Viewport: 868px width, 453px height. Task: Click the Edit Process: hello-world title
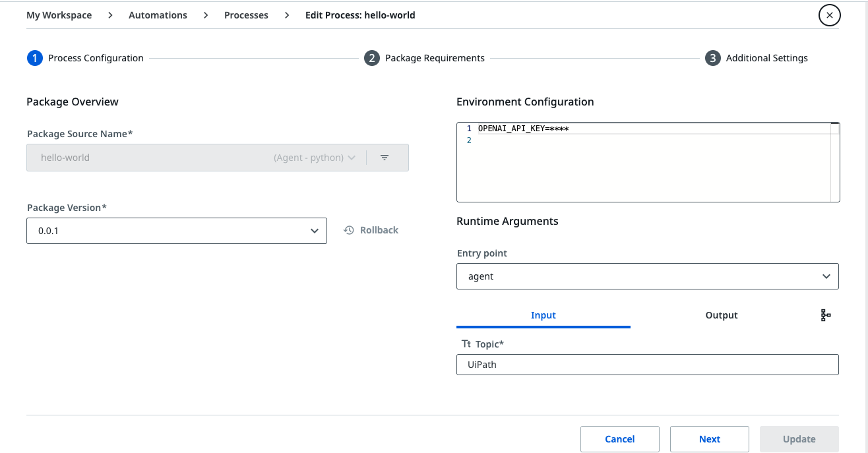click(x=360, y=15)
